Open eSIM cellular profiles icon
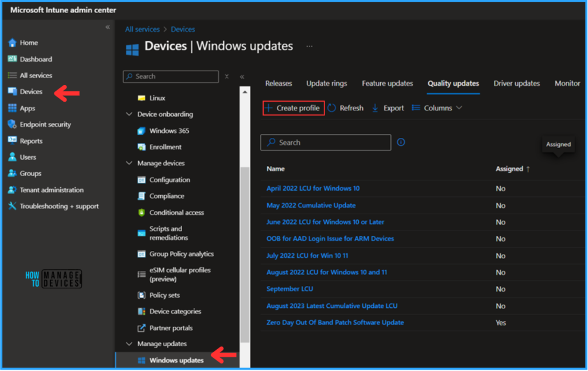The height and width of the screenshot is (371, 588). [x=141, y=275]
